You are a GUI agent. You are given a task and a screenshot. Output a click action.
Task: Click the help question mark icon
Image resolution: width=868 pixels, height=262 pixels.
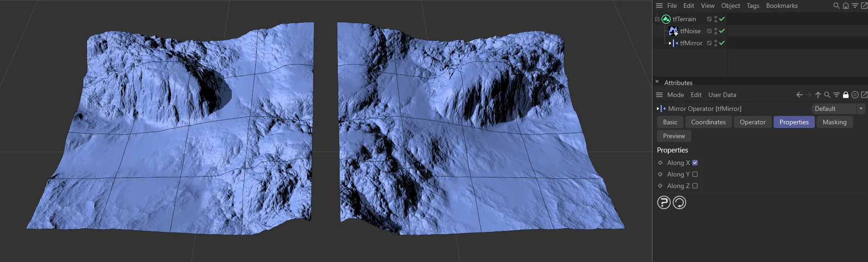[663, 202]
